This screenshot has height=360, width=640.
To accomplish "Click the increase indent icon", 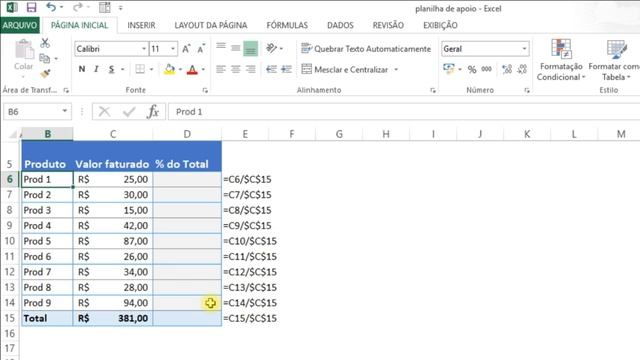I will tap(287, 69).
